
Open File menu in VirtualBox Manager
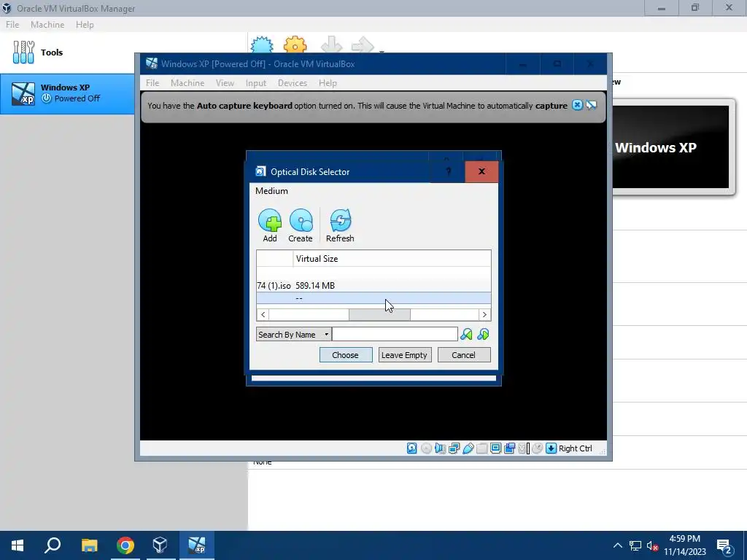click(x=12, y=24)
